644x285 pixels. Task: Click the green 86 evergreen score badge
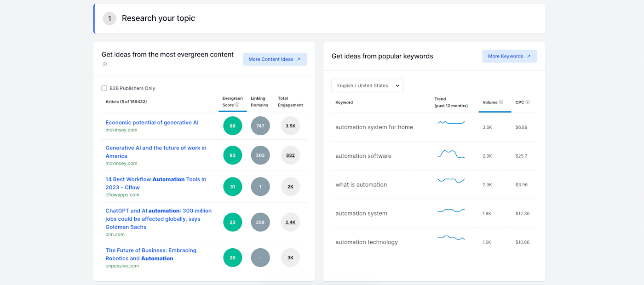pyautogui.click(x=232, y=126)
